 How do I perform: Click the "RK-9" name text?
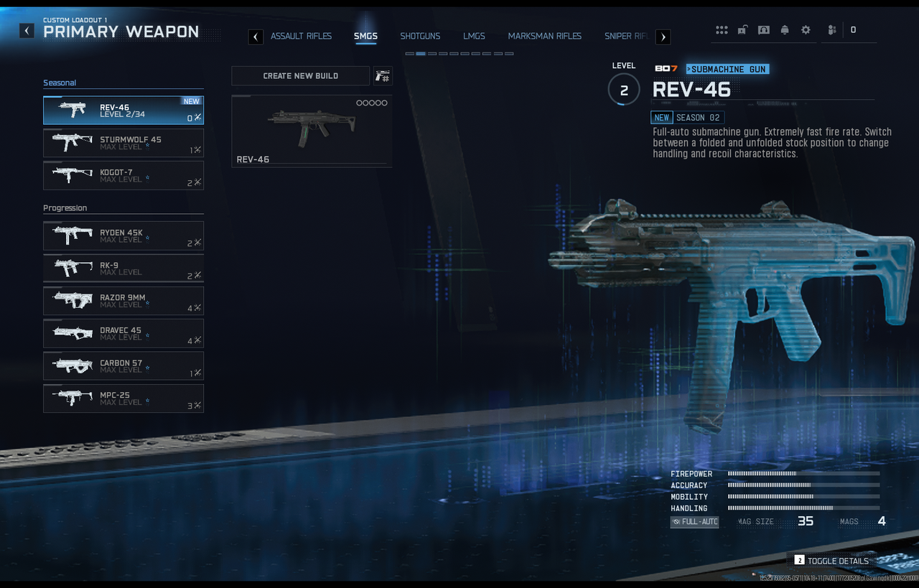(109, 265)
